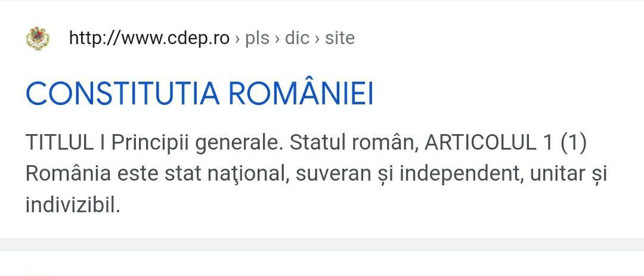
Task: Click the chevron before 'site' breadcrumb
Action: [317, 38]
